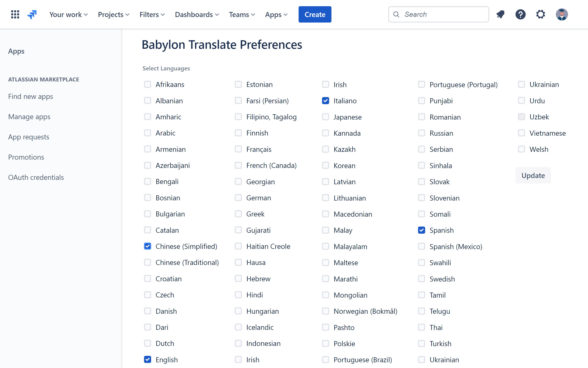Click the Indonesian language label
Screen dimensions: 588x368
263,343
